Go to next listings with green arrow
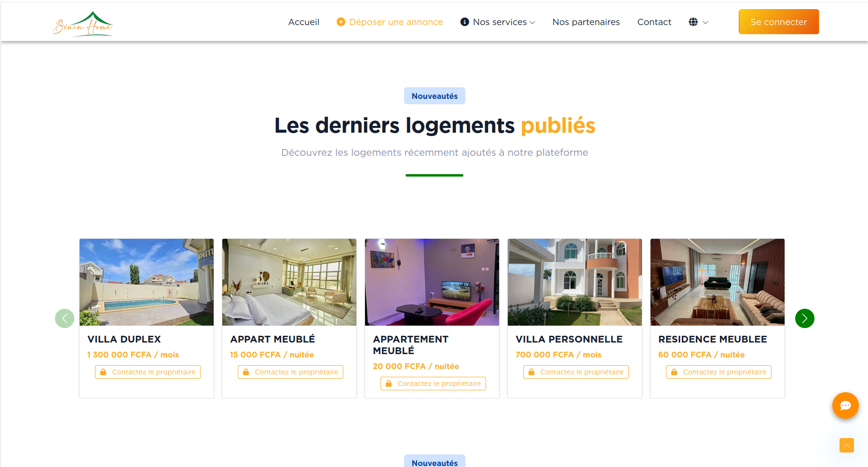 [x=804, y=318]
